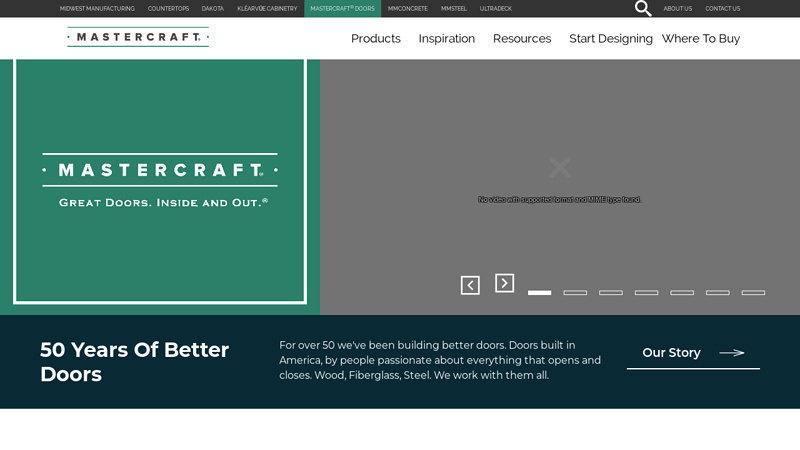Click the Mastercraft header logo
Viewport: 800px width, 450px height.
pyautogui.click(x=138, y=37)
